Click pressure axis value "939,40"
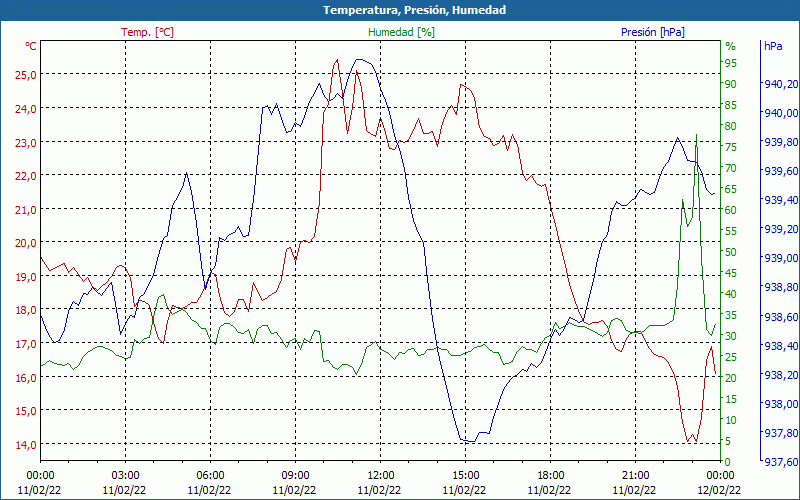This screenshot has width=800, height=500. tap(780, 200)
